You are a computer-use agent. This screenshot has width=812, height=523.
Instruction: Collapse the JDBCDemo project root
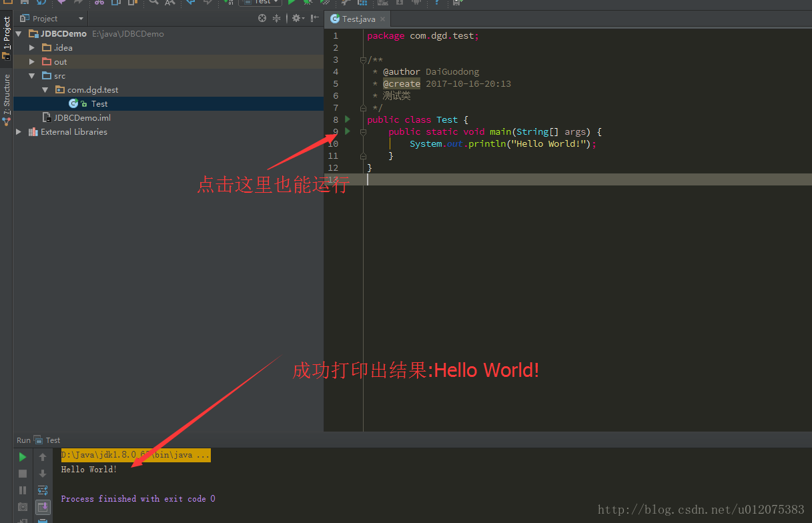[19, 34]
